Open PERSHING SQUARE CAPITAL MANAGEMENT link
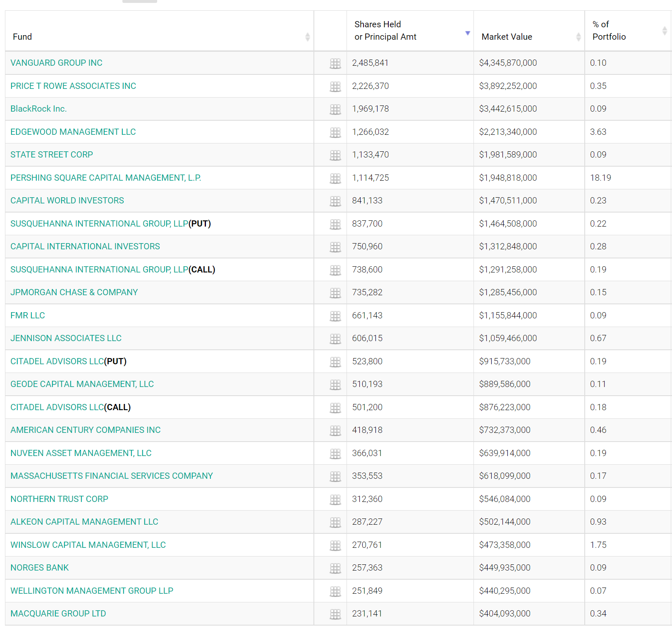Screen dimensions: 672x633 pyautogui.click(x=106, y=178)
